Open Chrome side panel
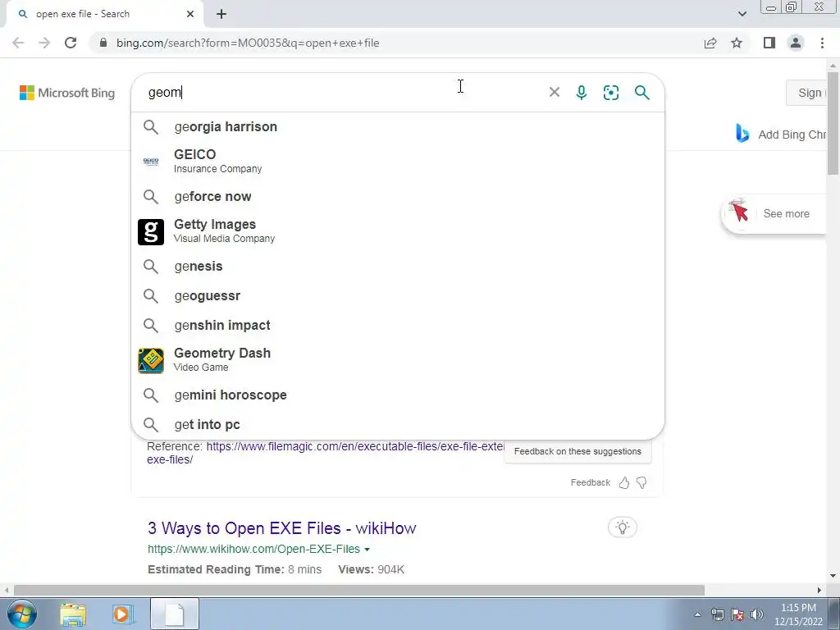Viewport: 840px width, 630px height. click(x=769, y=43)
